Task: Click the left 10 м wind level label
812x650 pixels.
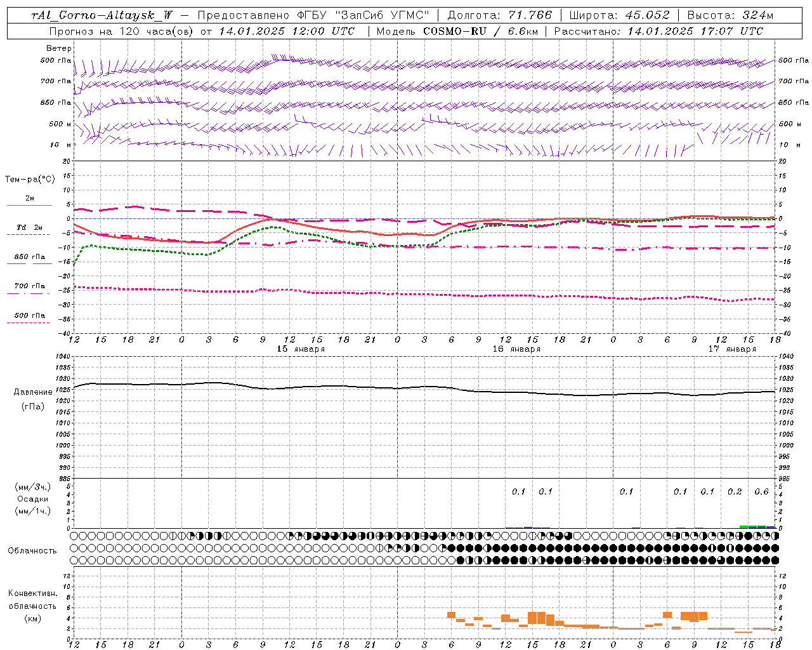Action: (61, 145)
